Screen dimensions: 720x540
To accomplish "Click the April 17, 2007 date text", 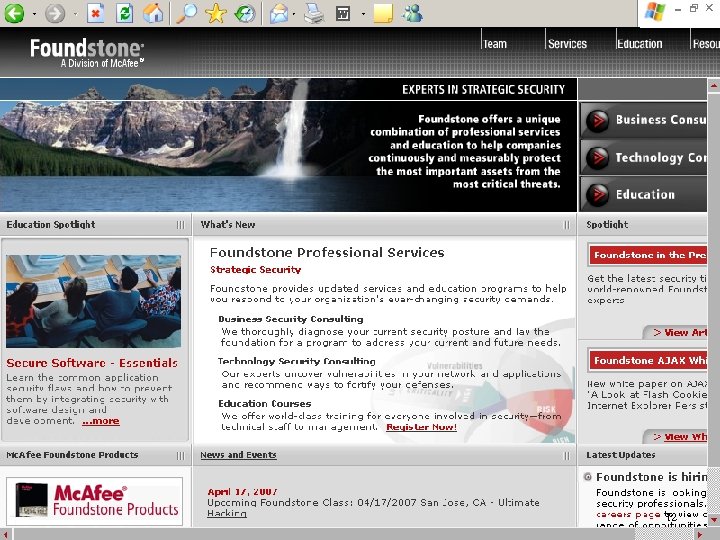I will click(242, 491).
